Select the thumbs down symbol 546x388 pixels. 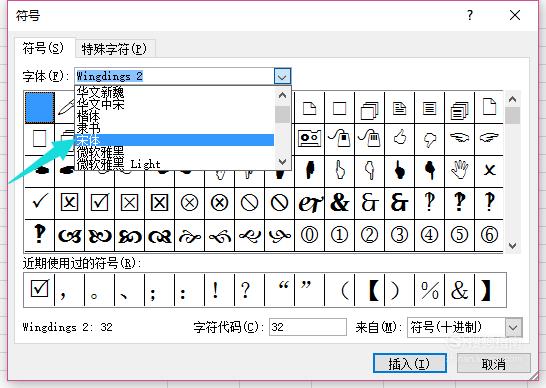point(429,138)
